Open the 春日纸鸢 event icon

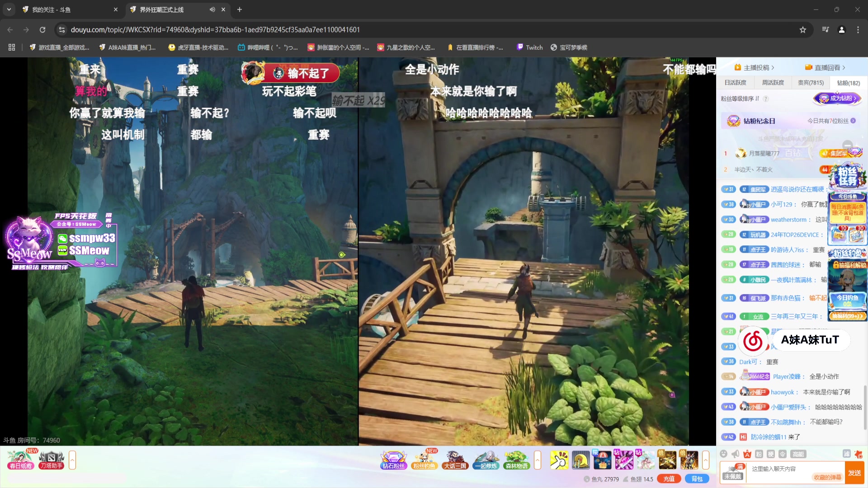tap(20, 460)
